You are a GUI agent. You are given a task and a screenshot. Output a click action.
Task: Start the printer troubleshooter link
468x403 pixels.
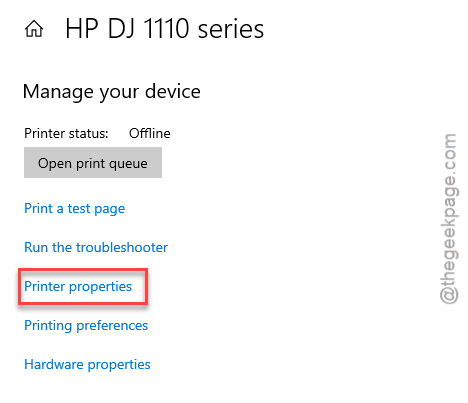(96, 247)
